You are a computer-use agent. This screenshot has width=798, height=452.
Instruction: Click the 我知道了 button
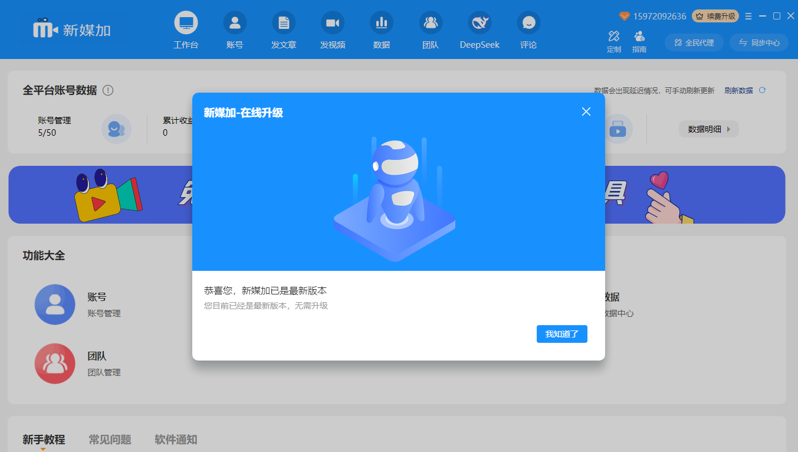point(562,334)
